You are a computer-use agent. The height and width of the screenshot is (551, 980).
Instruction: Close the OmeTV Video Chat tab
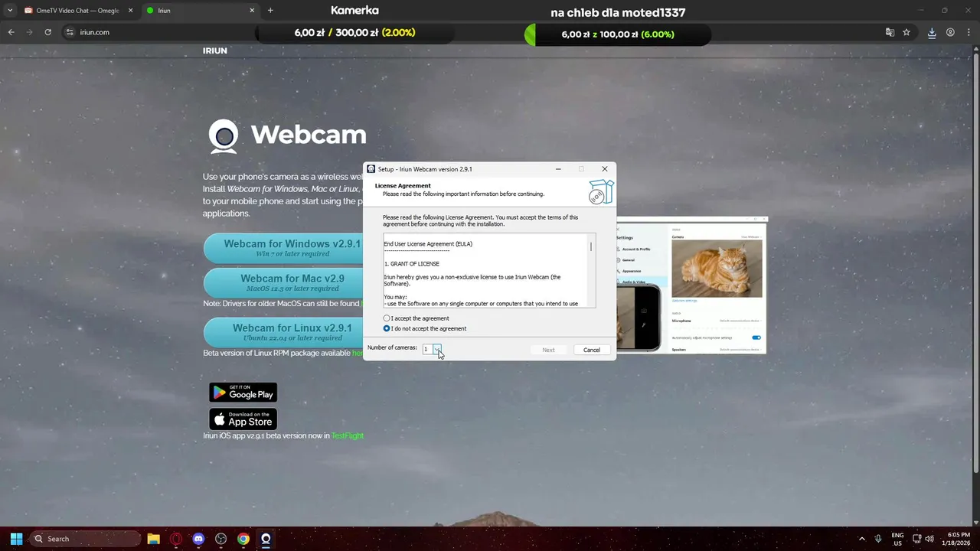[x=130, y=11]
